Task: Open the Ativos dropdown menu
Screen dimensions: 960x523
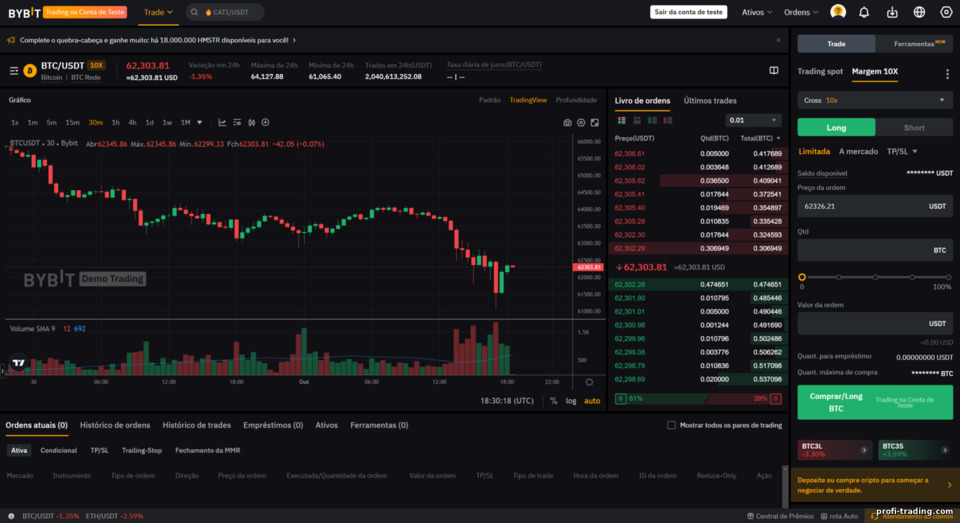Action: pyautogui.click(x=757, y=12)
